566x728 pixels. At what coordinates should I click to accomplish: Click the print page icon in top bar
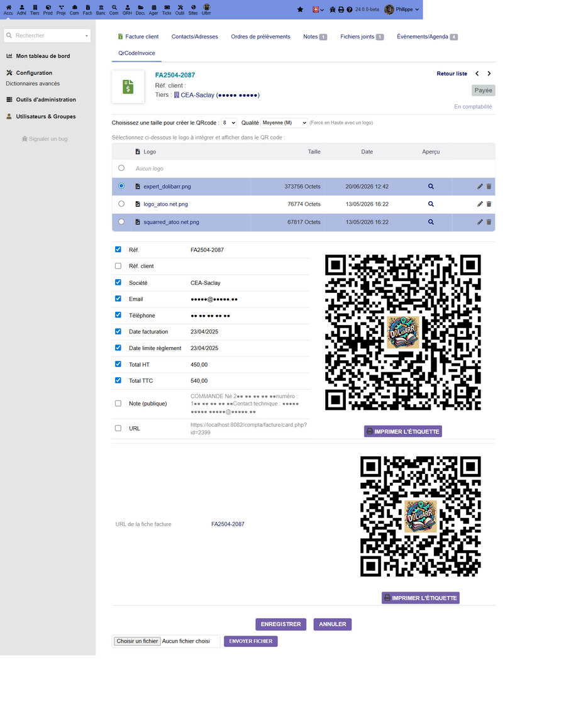[341, 9]
